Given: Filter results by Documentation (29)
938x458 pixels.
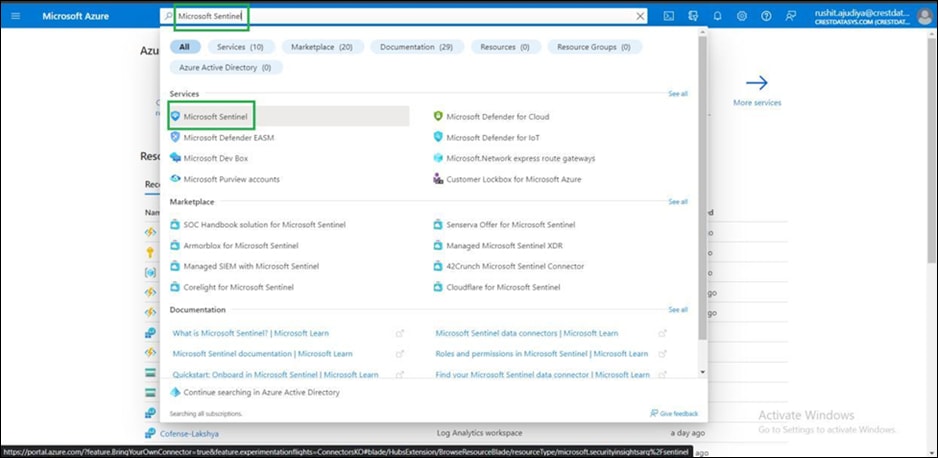Looking at the screenshot, I should pos(416,47).
